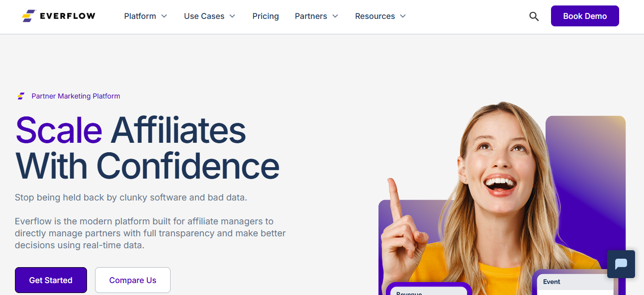Image resolution: width=644 pixels, height=295 pixels.
Task: Click the magnifying glass search icon
Action: (x=534, y=16)
